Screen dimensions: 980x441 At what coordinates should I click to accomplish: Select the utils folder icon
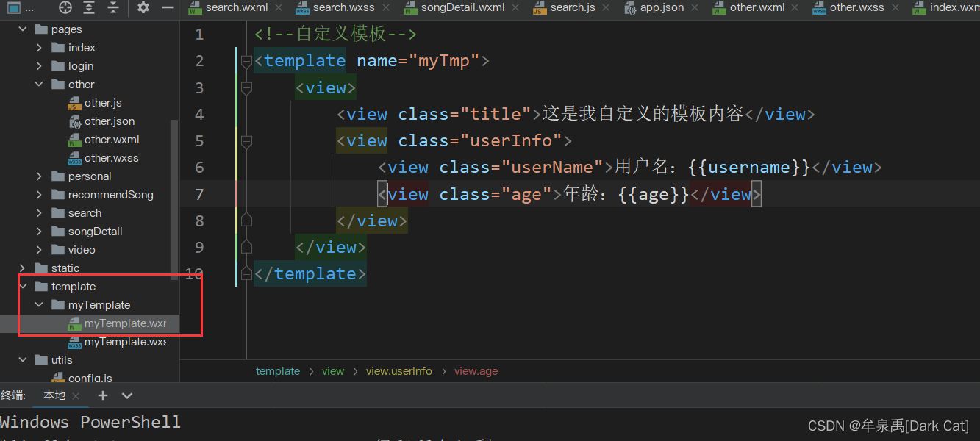[41, 360]
